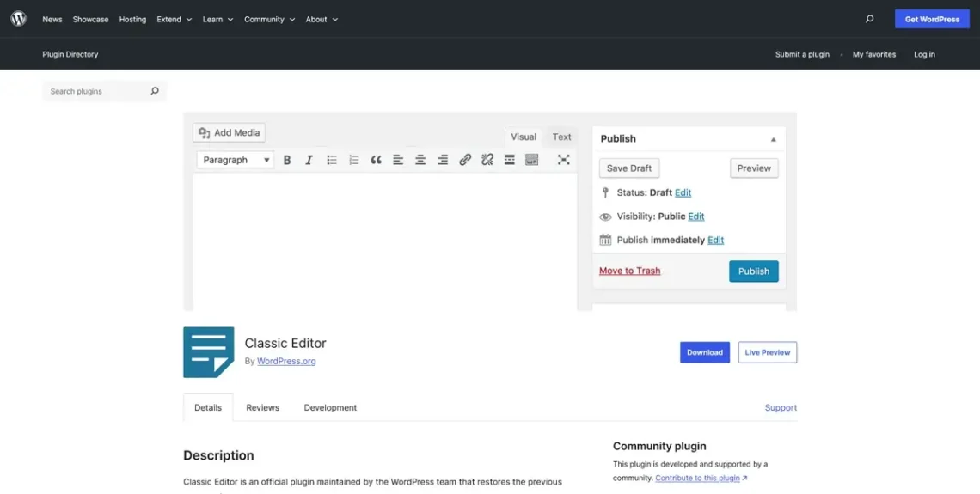Enable distraction-free fullscreen mode
The height and width of the screenshot is (494, 980).
pyautogui.click(x=564, y=160)
